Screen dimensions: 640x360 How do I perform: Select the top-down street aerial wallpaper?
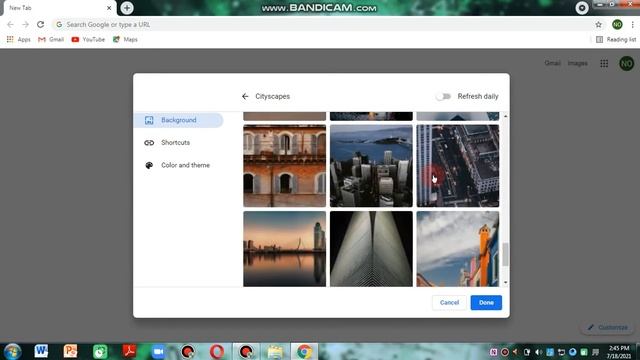(x=458, y=166)
